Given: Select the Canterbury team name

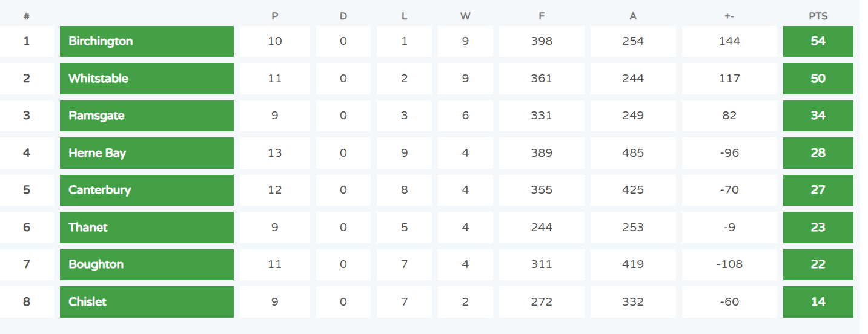Looking at the screenshot, I should pyautogui.click(x=99, y=190).
